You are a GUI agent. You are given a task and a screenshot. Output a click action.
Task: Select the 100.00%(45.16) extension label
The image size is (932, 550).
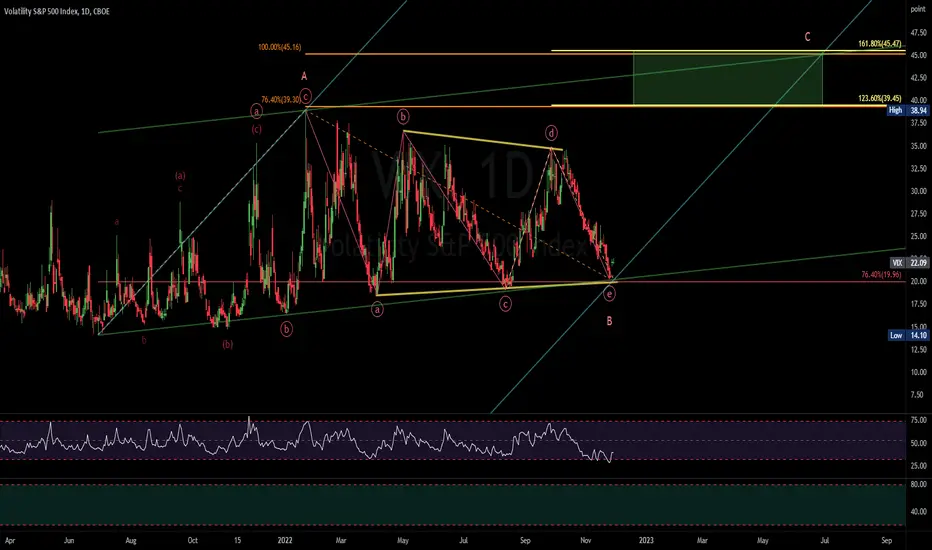[x=279, y=47]
